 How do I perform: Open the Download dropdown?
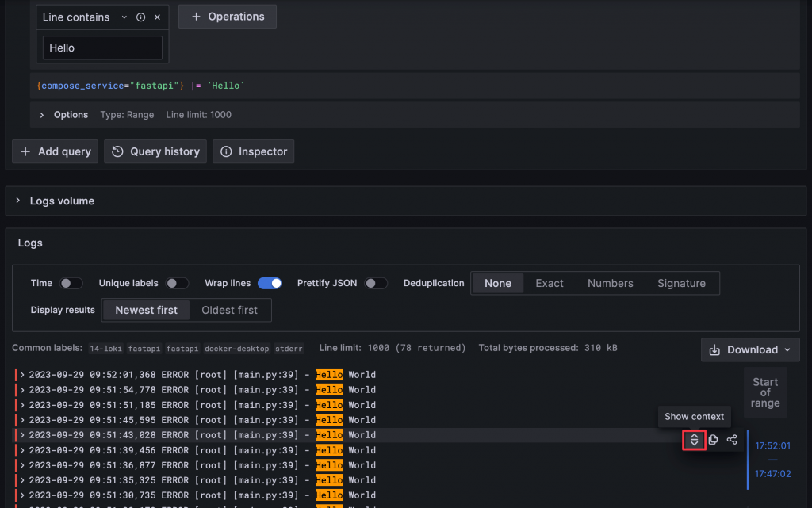(750, 350)
